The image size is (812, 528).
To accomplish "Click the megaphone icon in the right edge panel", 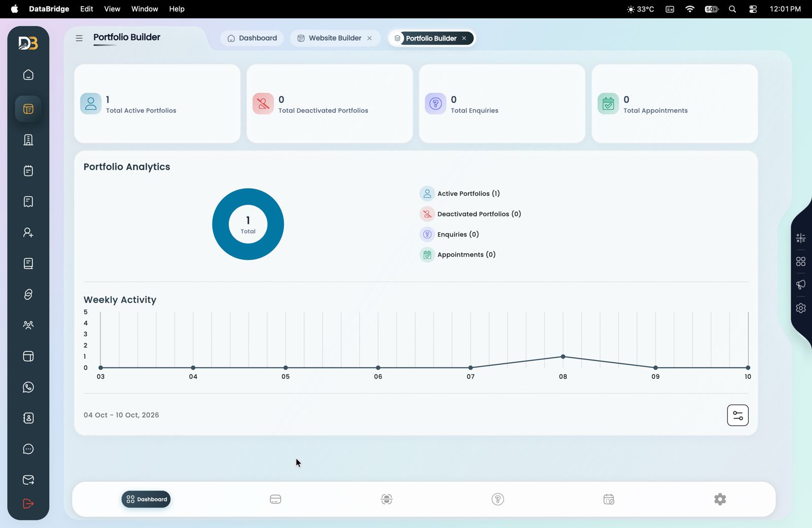I will 801,285.
